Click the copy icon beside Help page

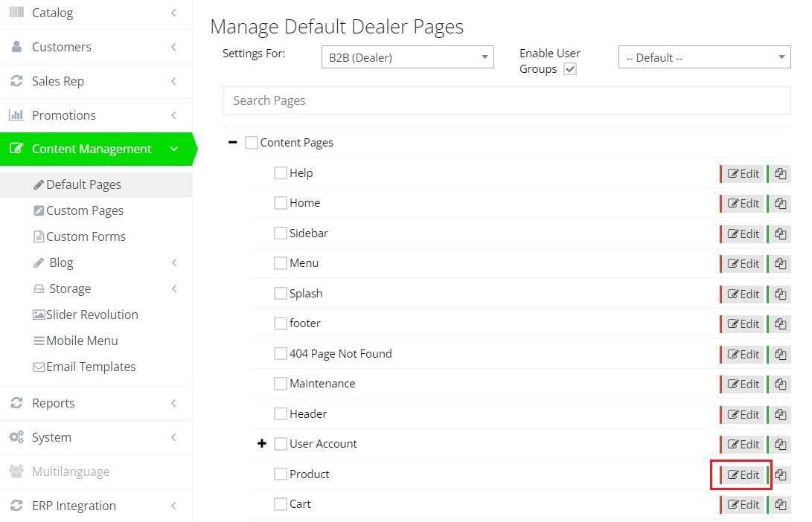(780, 173)
